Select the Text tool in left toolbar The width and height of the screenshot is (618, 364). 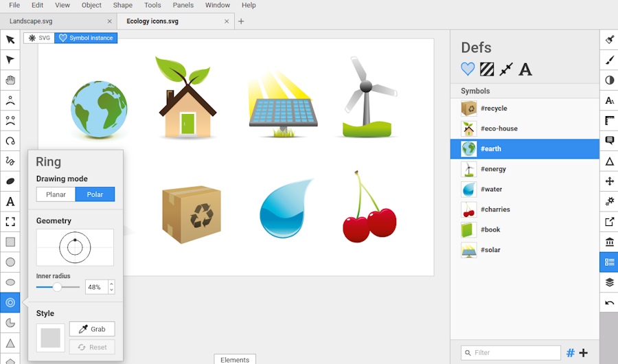[x=10, y=202]
